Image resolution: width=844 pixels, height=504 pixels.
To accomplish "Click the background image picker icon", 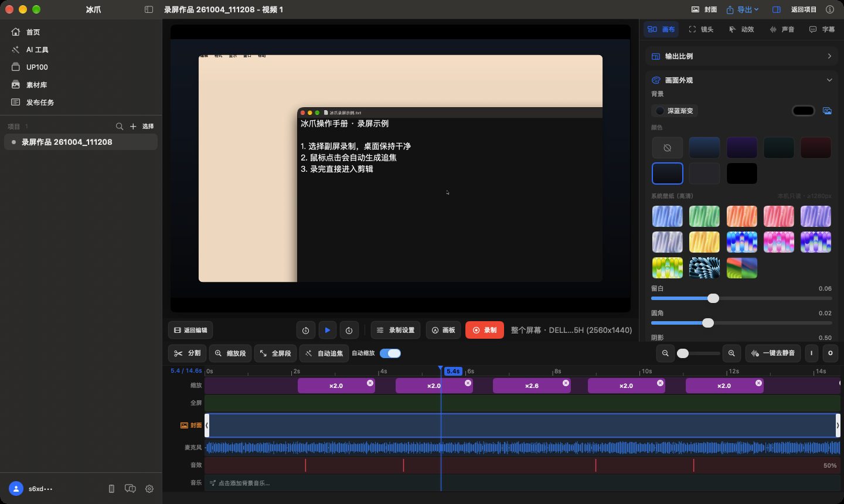I will tap(827, 111).
